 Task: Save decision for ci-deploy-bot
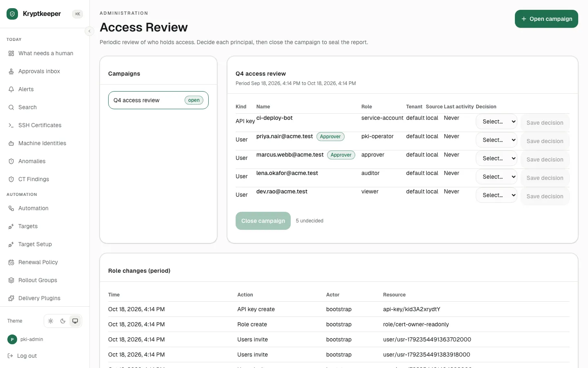tap(545, 123)
